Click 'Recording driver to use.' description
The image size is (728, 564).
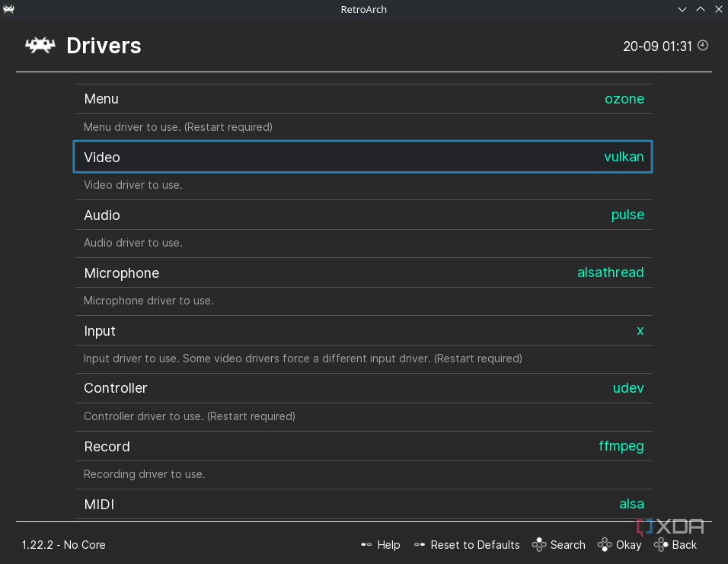pyautogui.click(x=145, y=474)
